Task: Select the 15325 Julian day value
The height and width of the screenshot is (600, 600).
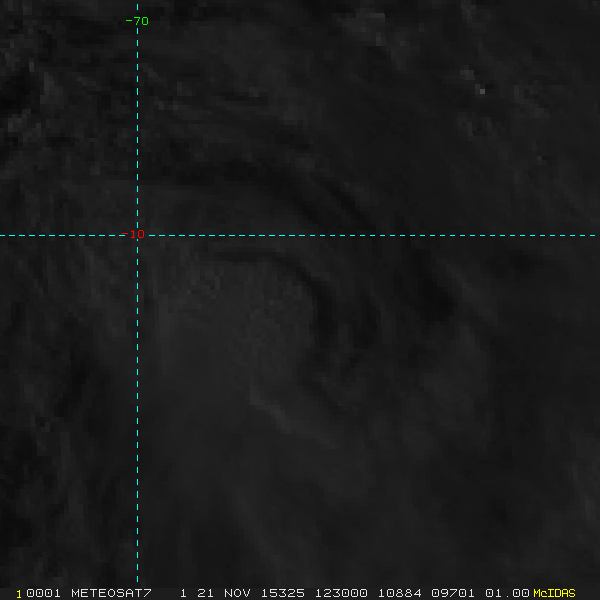Action: [x=283, y=593]
